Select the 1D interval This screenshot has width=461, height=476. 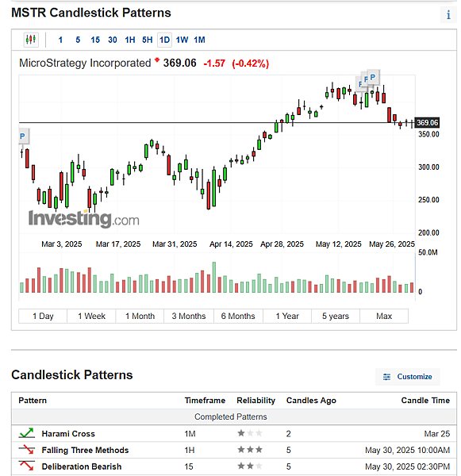click(x=164, y=40)
